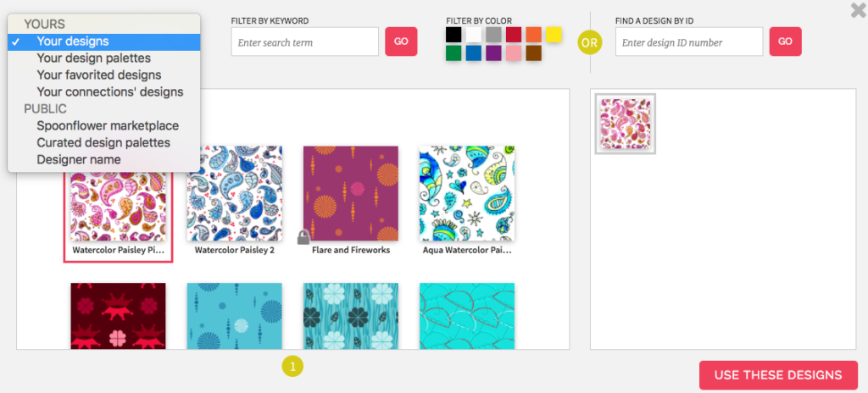Filter by blue color swatch
The width and height of the screenshot is (868, 393).
pyautogui.click(x=473, y=53)
